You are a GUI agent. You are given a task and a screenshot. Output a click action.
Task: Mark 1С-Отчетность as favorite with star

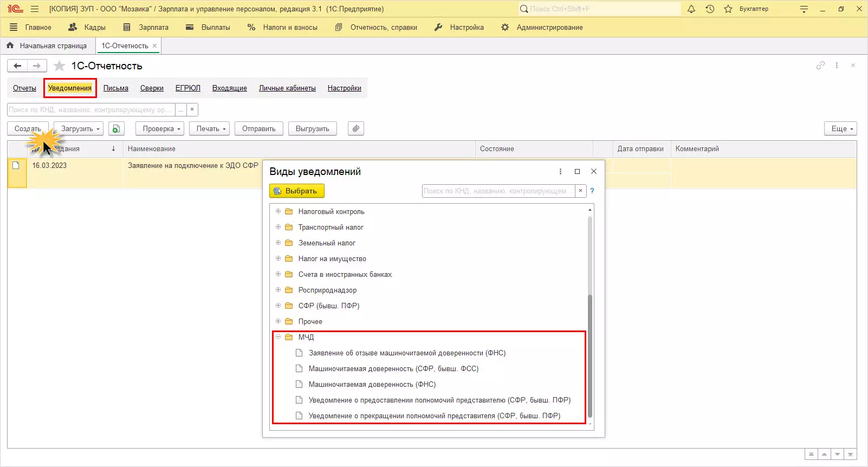(60, 66)
